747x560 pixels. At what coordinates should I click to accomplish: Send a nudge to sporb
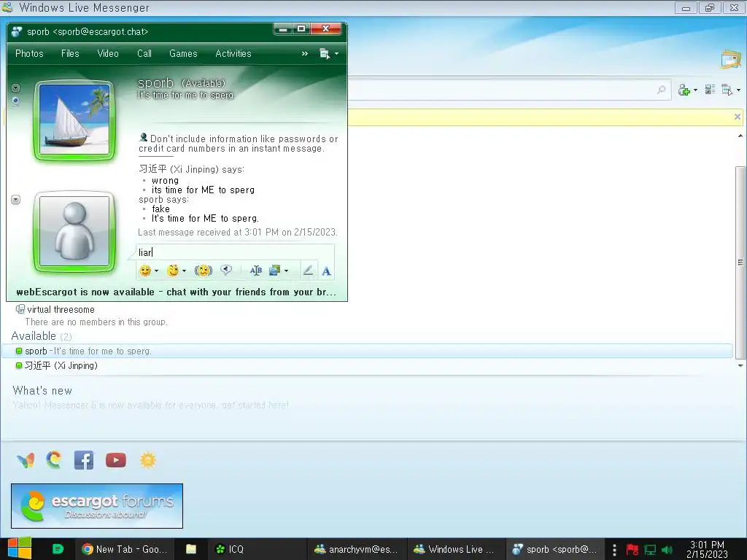[204, 271]
